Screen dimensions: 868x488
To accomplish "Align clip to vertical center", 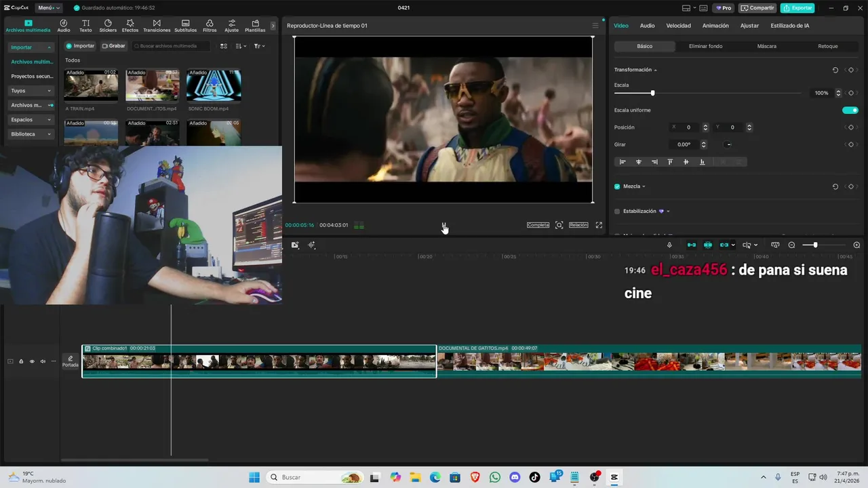I will tap(686, 162).
